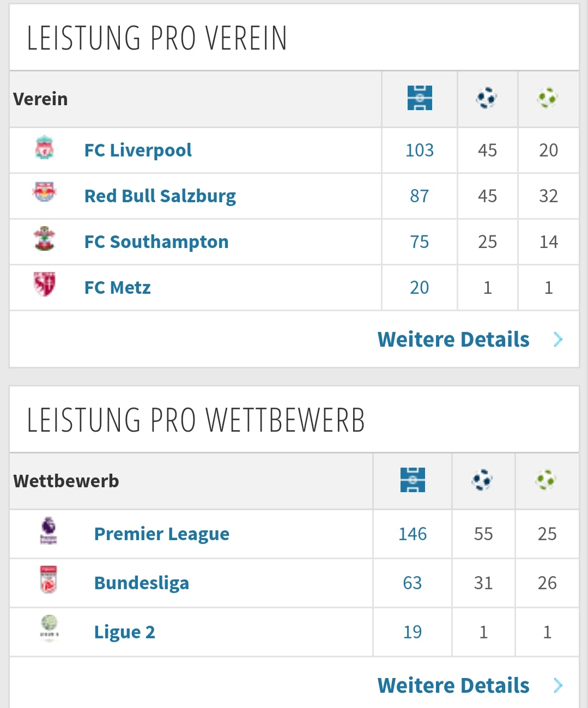Image resolution: width=588 pixels, height=708 pixels.
Task: Open the Red Bull Salzburg link
Action: coord(160,196)
